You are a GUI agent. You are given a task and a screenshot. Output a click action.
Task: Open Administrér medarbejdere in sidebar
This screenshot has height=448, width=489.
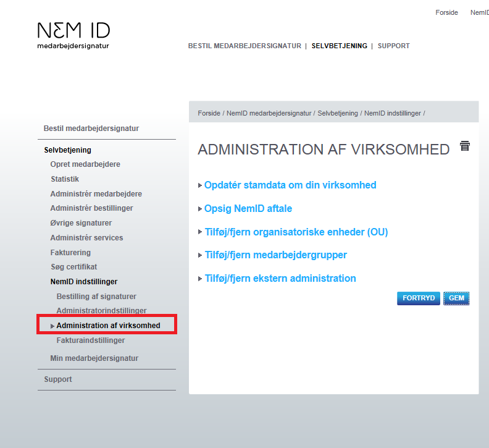[96, 194]
